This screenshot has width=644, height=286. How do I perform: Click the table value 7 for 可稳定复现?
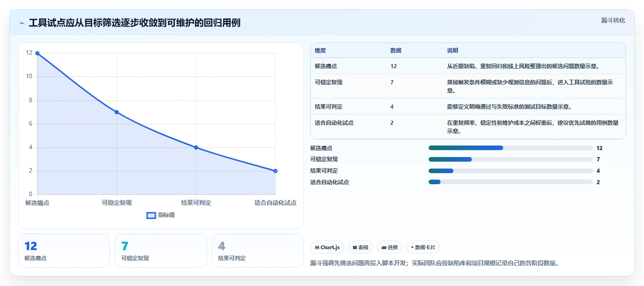(x=392, y=82)
